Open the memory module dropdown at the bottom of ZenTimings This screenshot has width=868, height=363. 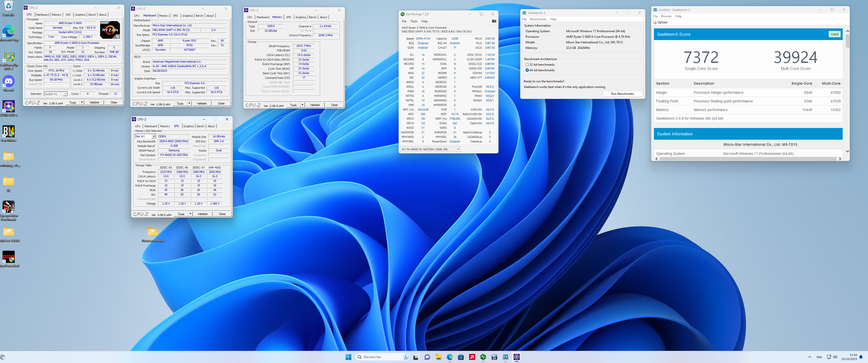pos(430,149)
